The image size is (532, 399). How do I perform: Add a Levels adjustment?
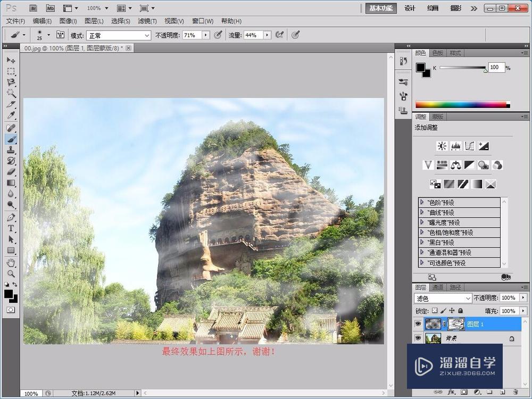click(x=456, y=146)
